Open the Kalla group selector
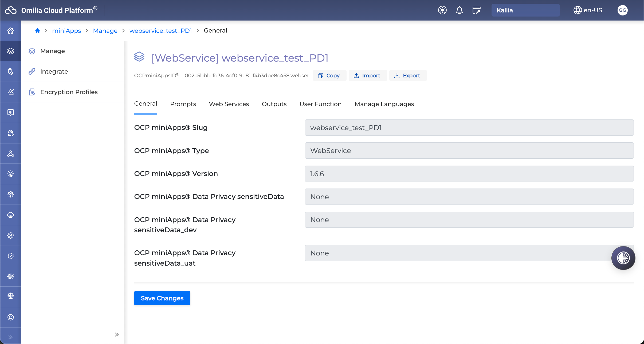This screenshot has height=344, width=644. click(x=525, y=10)
